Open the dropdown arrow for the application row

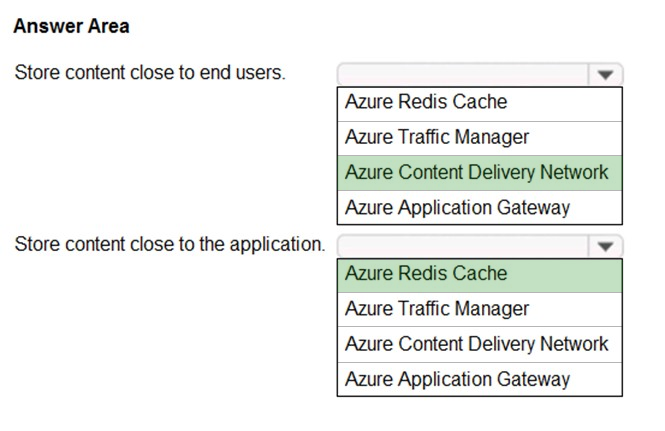pos(605,246)
